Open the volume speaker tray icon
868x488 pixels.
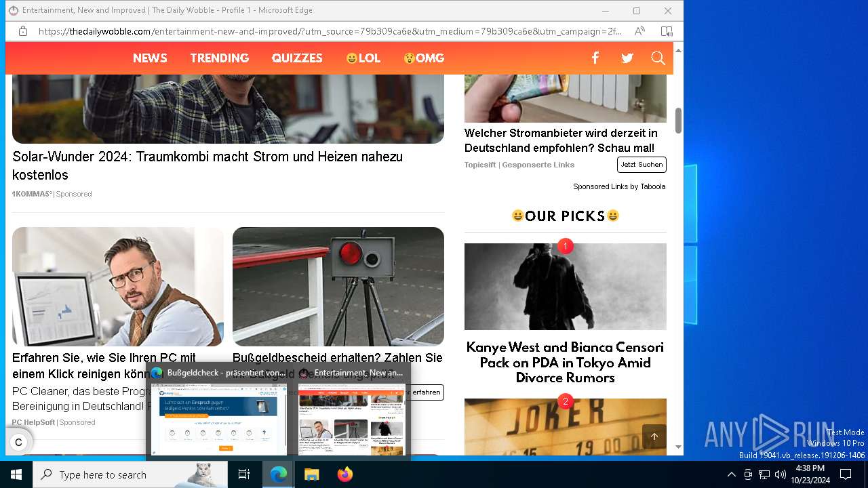pyautogui.click(x=781, y=474)
